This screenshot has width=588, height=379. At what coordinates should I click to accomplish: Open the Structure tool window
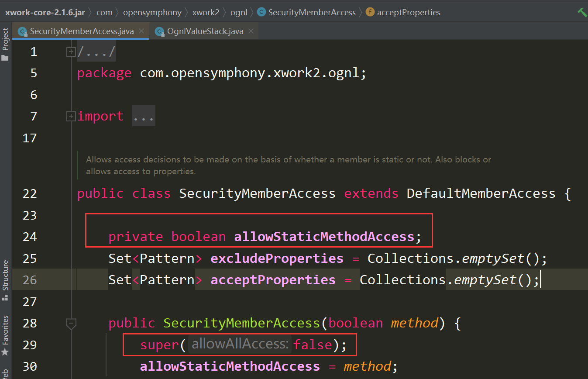(5, 280)
